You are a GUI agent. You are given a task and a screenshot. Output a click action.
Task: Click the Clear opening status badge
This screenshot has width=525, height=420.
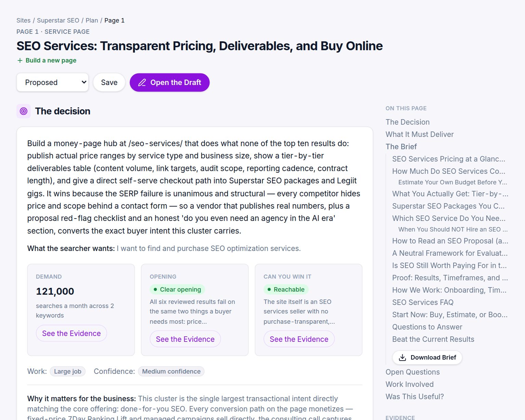(x=177, y=290)
